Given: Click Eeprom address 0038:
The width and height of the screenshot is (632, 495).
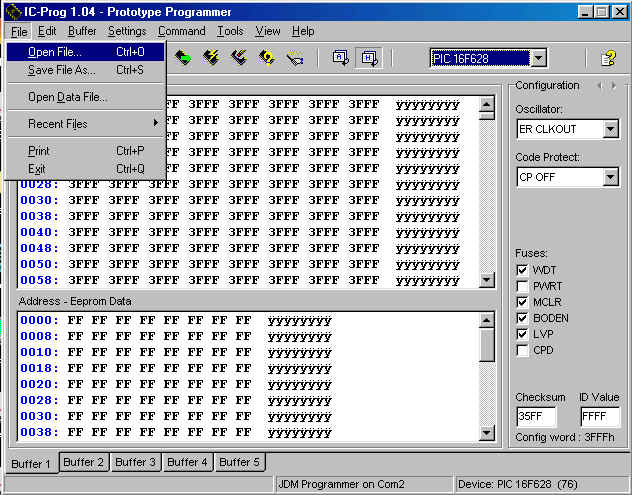Looking at the screenshot, I should (39, 433).
